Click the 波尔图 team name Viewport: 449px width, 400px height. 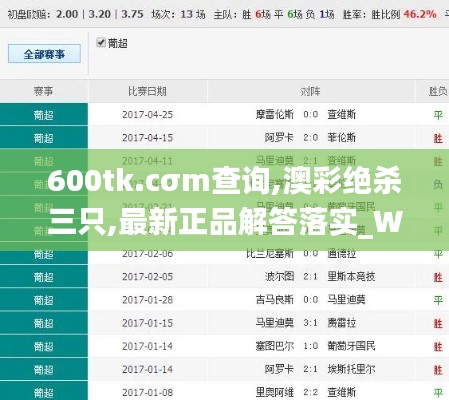pos(279,277)
